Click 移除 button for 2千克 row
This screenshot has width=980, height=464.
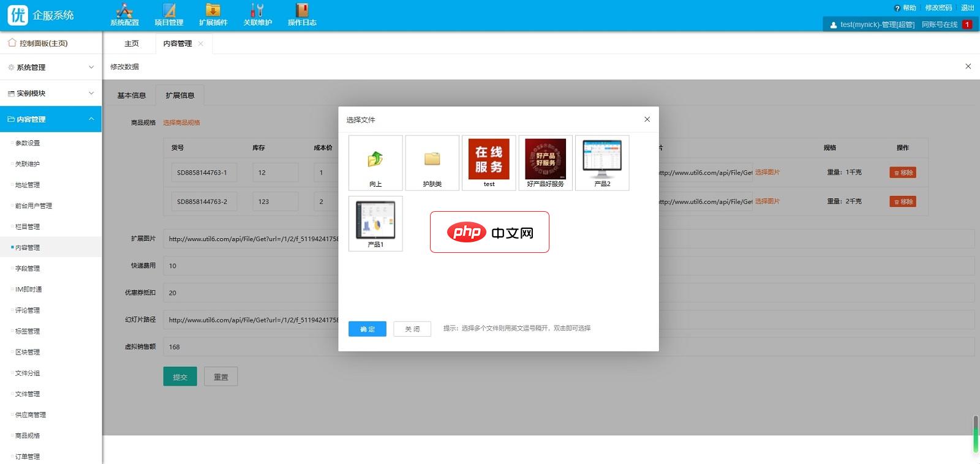903,201
